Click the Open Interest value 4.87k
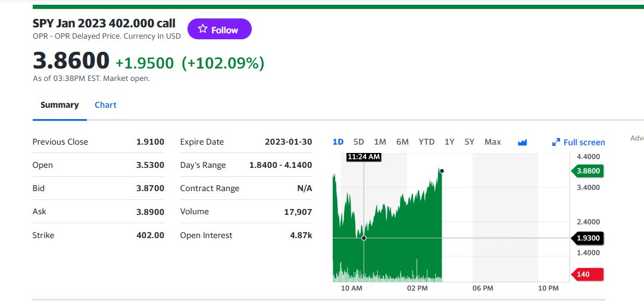Image resolution: width=644 pixels, height=303 pixels. pyautogui.click(x=301, y=235)
